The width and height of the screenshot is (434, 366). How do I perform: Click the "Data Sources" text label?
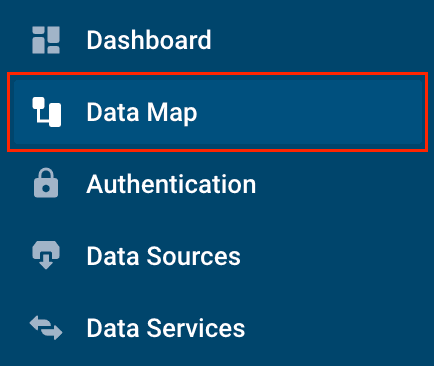click(x=164, y=256)
